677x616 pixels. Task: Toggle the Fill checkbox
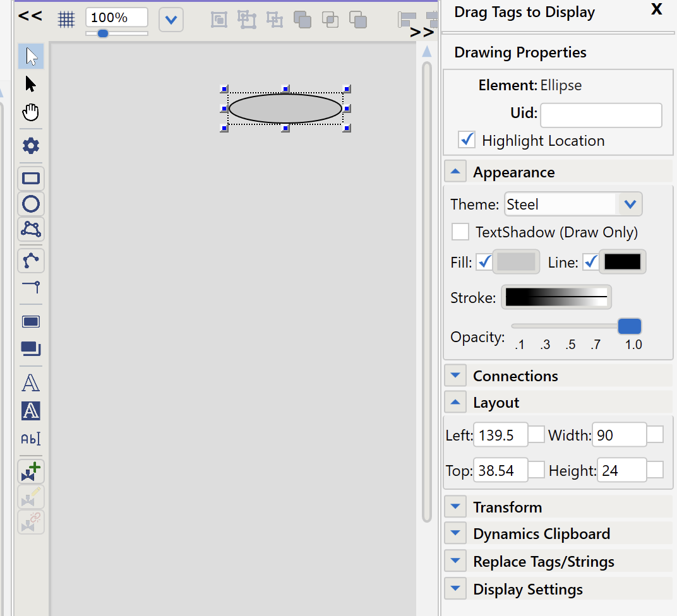pos(484,262)
